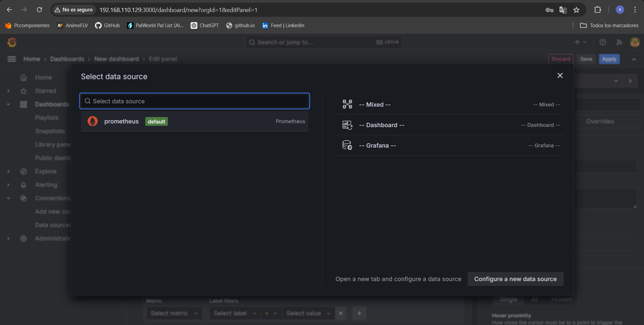Close the Select data source dialog
644x325 pixels.
click(x=560, y=76)
